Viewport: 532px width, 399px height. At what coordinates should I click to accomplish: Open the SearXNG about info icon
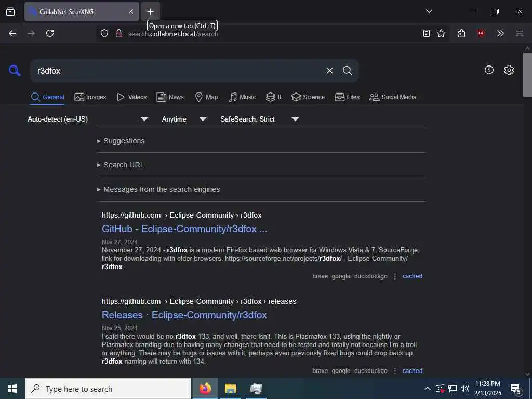click(489, 70)
